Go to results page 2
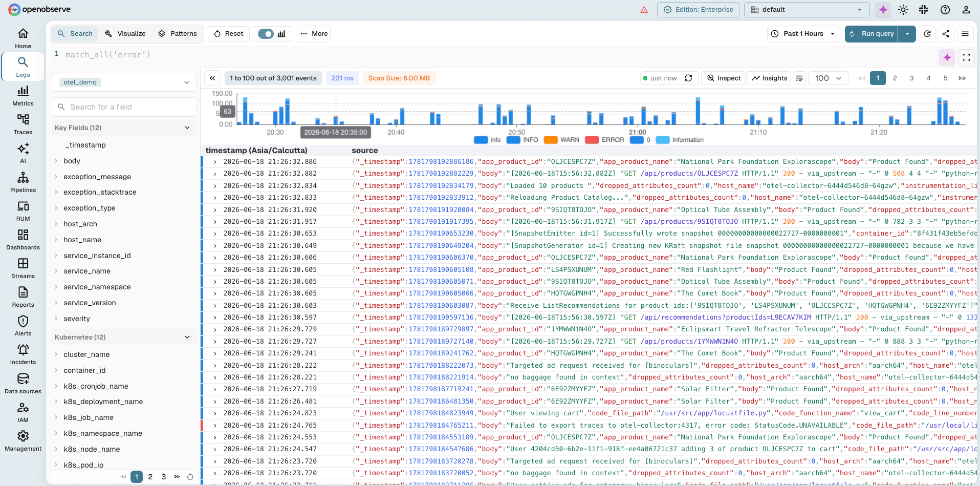This screenshot has width=980, height=486. 895,78
